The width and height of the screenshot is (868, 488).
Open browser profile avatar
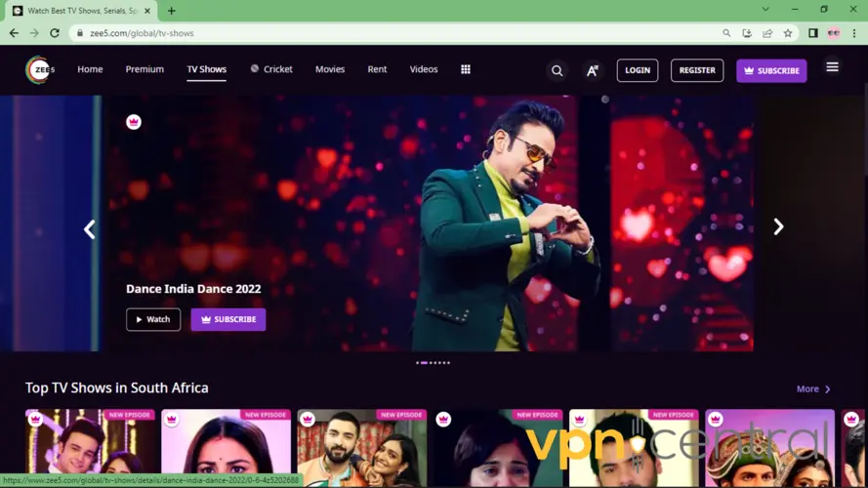[834, 33]
